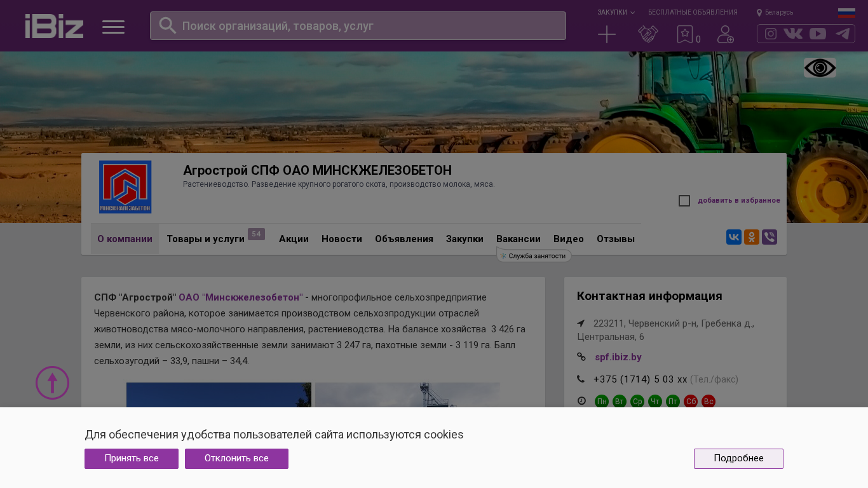Click the 'Служба занятости' badge
Image resolution: width=868 pixels, height=488 pixels.
pyautogui.click(x=534, y=255)
